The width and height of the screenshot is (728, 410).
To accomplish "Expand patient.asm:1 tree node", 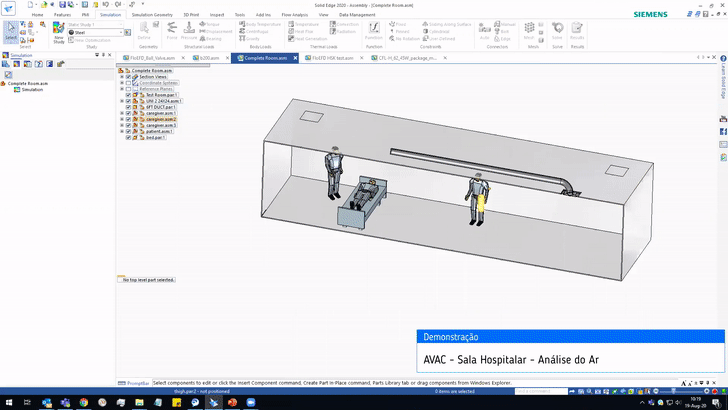I will pyautogui.click(x=122, y=131).
